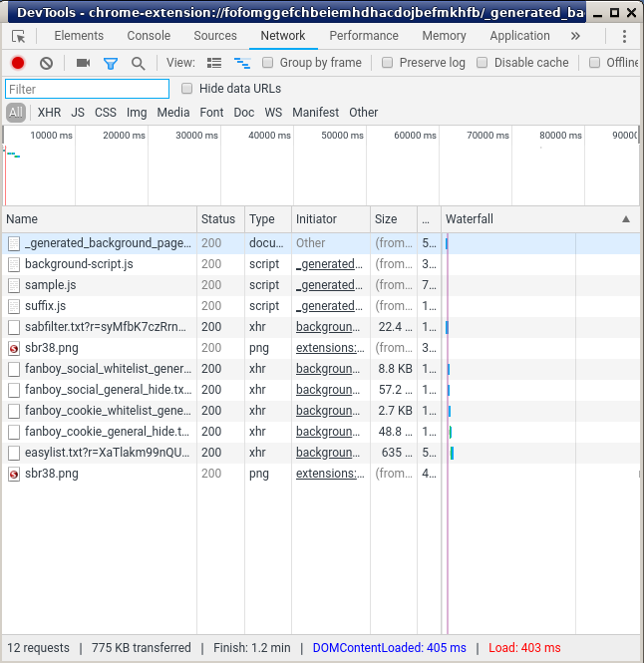Check the Disable cache option
Screen dimensions: 644x663
tap(483, 63)
